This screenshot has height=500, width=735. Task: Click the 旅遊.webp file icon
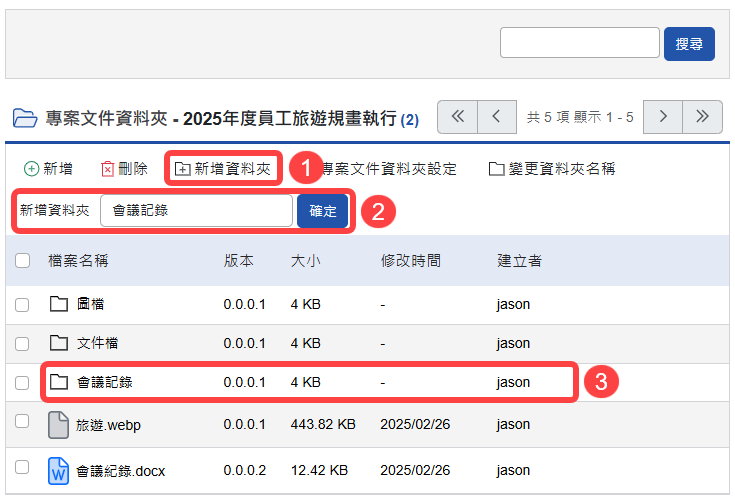click(59, 424)
